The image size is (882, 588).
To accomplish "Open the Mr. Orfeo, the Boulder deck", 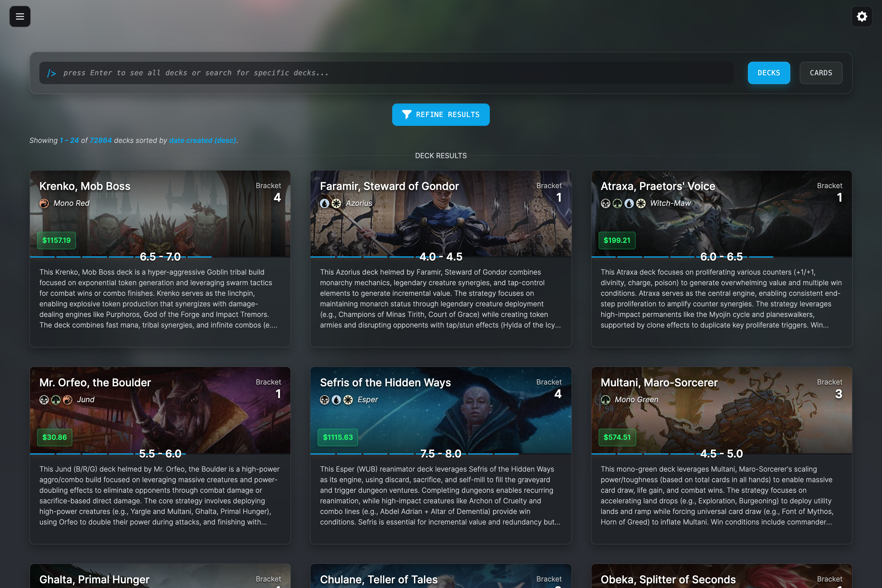I will pyautogui.click(x=95, y=382).
